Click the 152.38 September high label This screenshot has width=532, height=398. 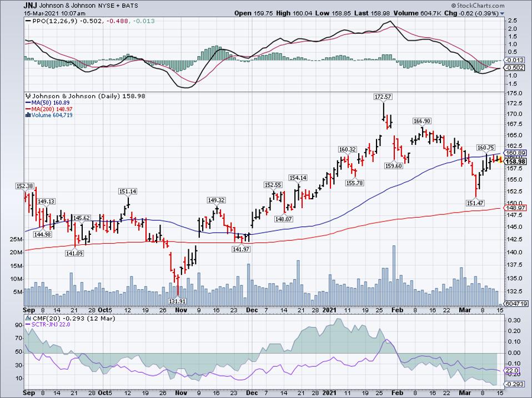25,186
